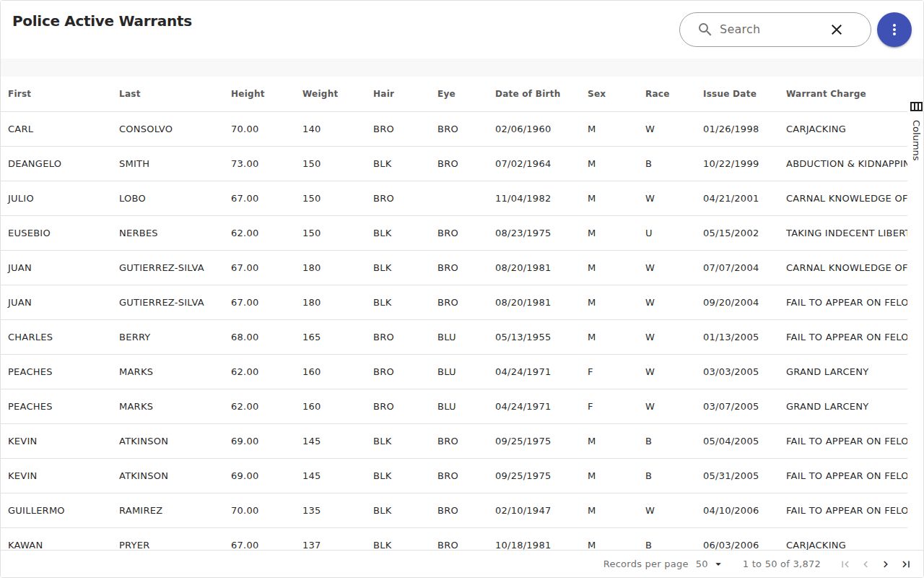
Task: Click into the Search input field
Action: pyautogui.click(x=770, y=30)
